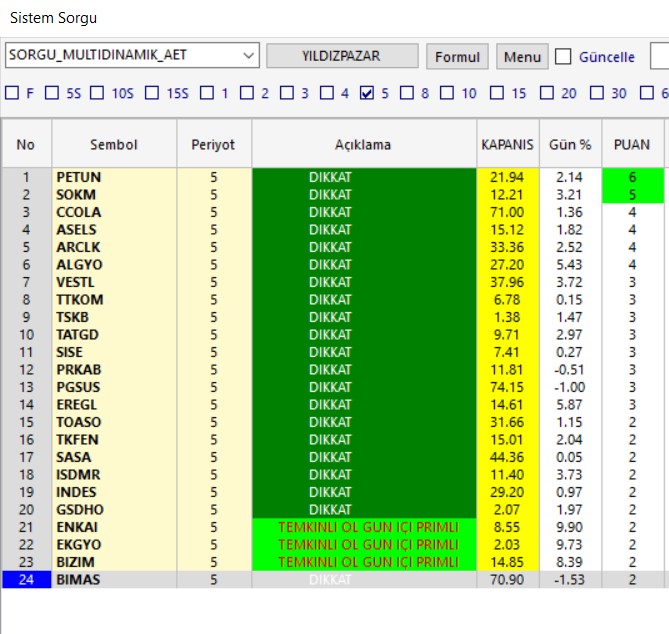Open the SORGU_MULTIDINAMIK_AET query dropdown
This screenshot has height=634, width=669.
click(x=132, y=55)
